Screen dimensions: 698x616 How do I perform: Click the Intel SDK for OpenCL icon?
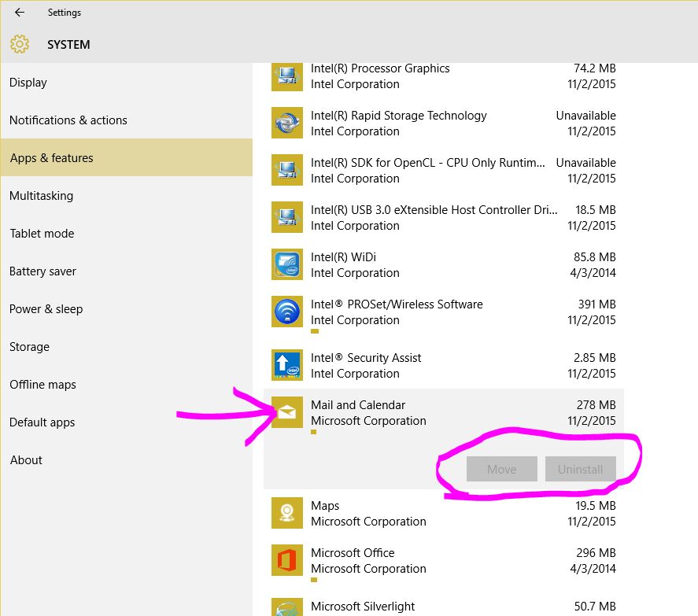click(287, 170)
